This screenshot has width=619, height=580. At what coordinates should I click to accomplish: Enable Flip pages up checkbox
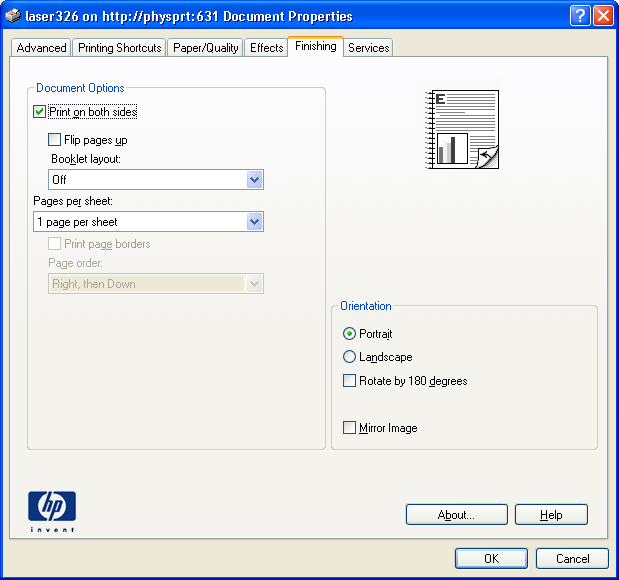55,141
